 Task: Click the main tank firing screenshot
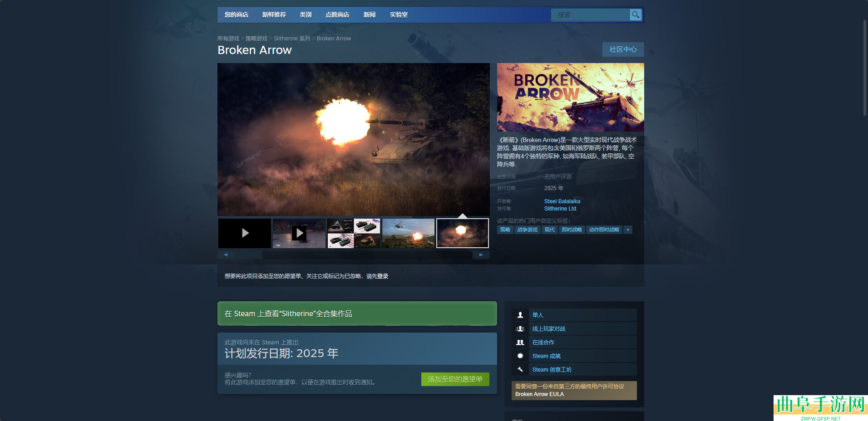click(354, 139)
